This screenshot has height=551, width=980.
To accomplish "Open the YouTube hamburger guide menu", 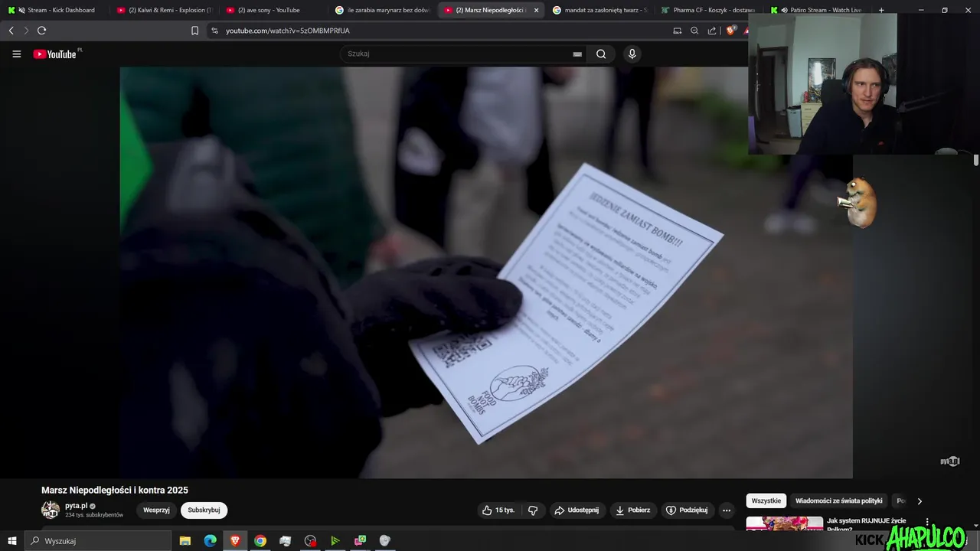I will pos(16,54).
